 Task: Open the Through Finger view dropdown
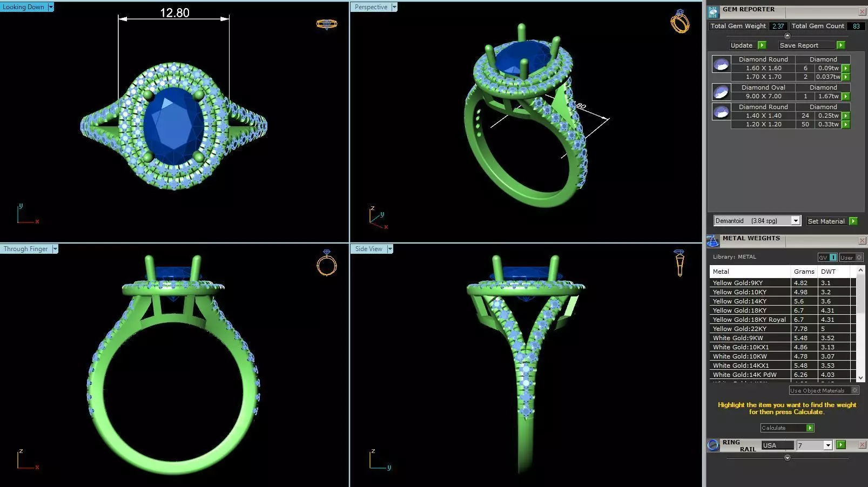coord(55,249)
